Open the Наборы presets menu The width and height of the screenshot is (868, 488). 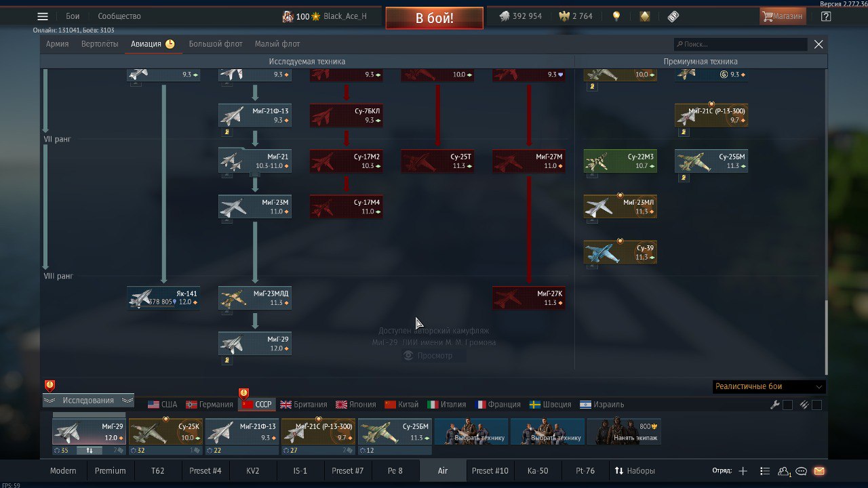coord(635,470)
